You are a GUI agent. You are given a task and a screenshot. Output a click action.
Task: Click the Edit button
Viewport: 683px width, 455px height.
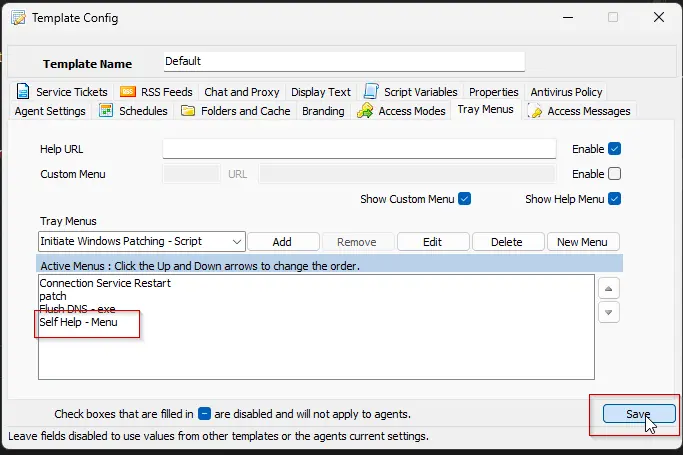point(433,242)
